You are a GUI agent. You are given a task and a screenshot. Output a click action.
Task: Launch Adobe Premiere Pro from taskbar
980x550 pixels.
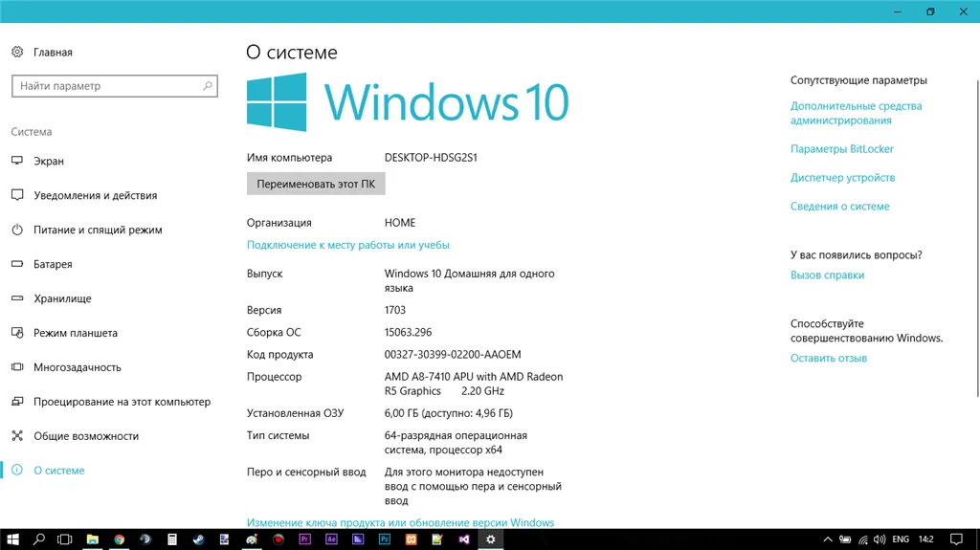(x=305, y=539)
